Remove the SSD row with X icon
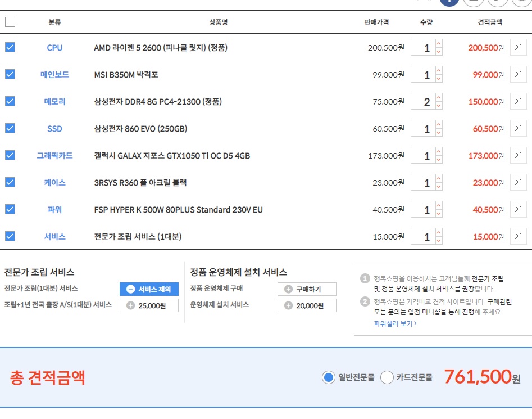Viewport: 532px width, 419px height. [518, 128]
